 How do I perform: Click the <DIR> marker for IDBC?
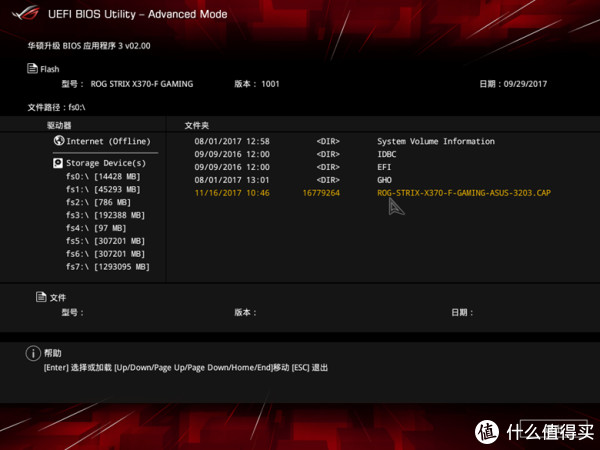[328, 154]
